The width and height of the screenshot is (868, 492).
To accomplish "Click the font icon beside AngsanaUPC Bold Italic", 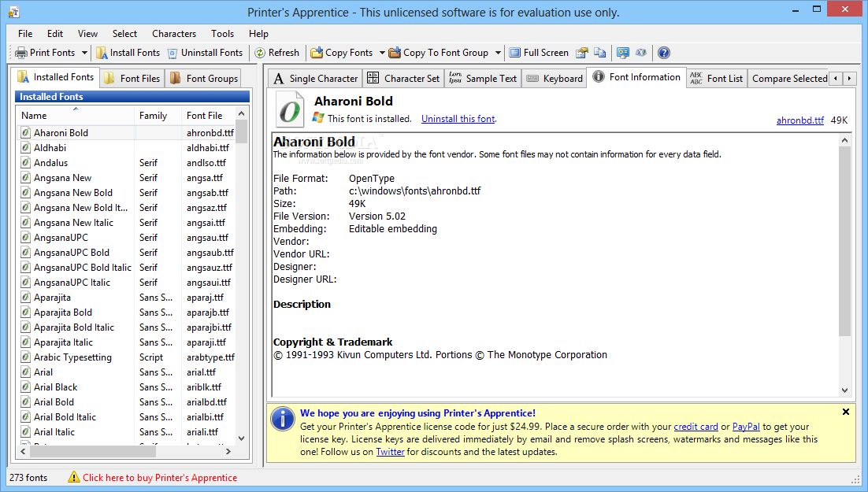I will click(x=25, y=268).
